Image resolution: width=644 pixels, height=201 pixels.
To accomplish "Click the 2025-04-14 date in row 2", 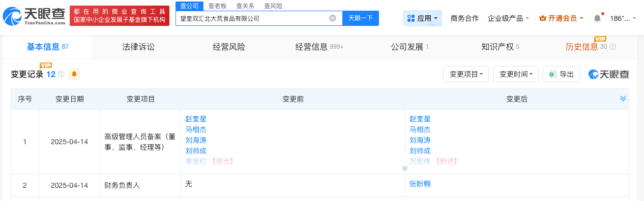I will click(x=69, y=186).
